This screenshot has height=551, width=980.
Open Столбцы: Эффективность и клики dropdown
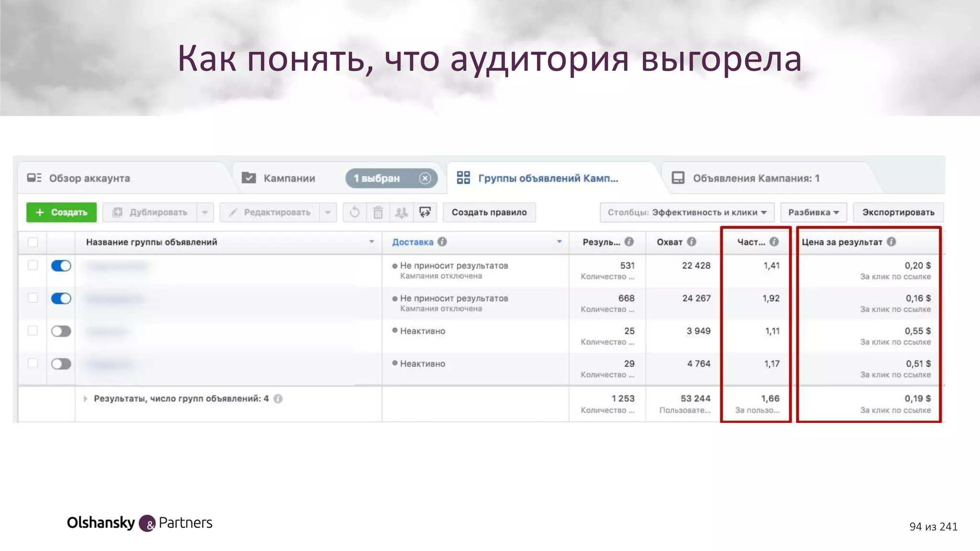[687, 212]
